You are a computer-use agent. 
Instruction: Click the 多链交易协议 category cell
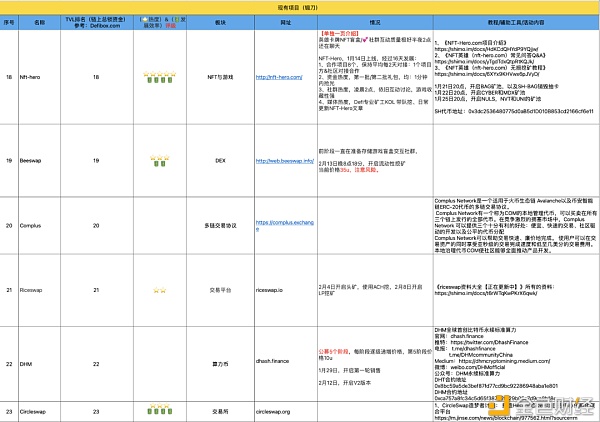coord(220,226)
